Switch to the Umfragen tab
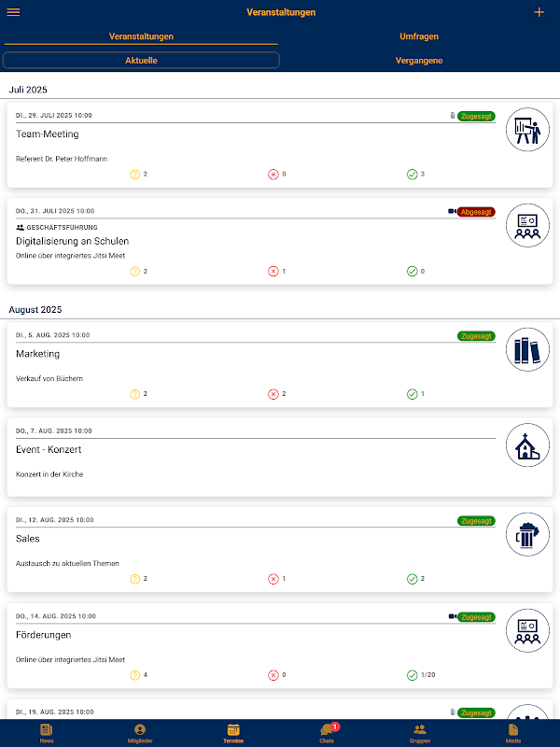The width and height of the screenshot is (560, 747). pyautogui.click(x=419, y=36)
